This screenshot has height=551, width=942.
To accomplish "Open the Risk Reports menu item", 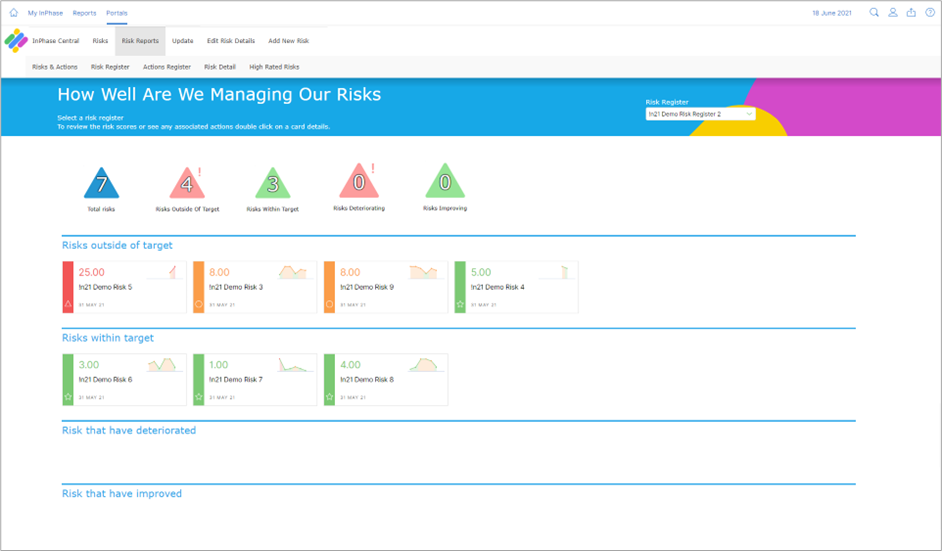I will click(140, 41).
